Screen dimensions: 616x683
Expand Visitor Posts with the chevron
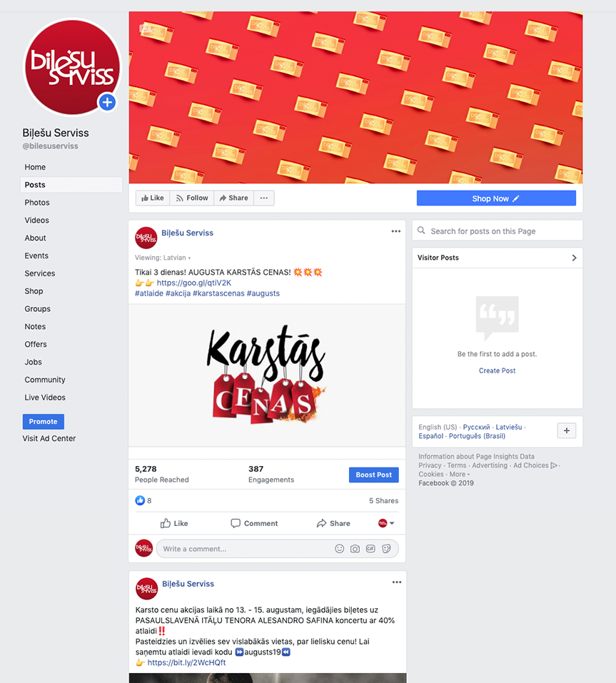click(574, 258)
